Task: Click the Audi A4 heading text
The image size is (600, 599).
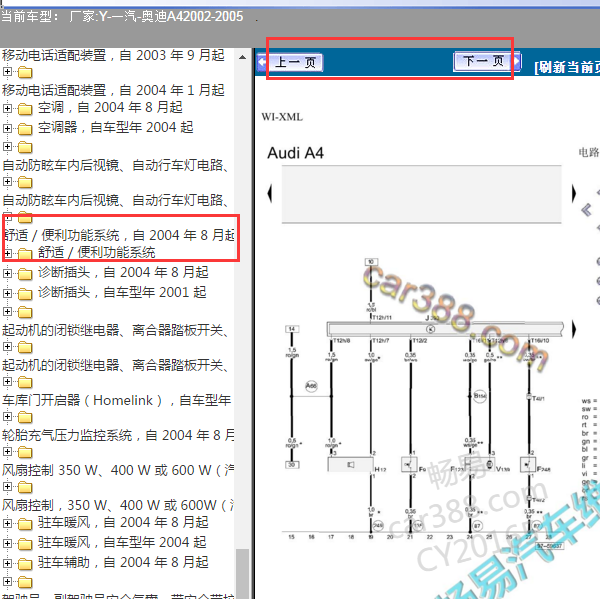Action: [295, 153]
